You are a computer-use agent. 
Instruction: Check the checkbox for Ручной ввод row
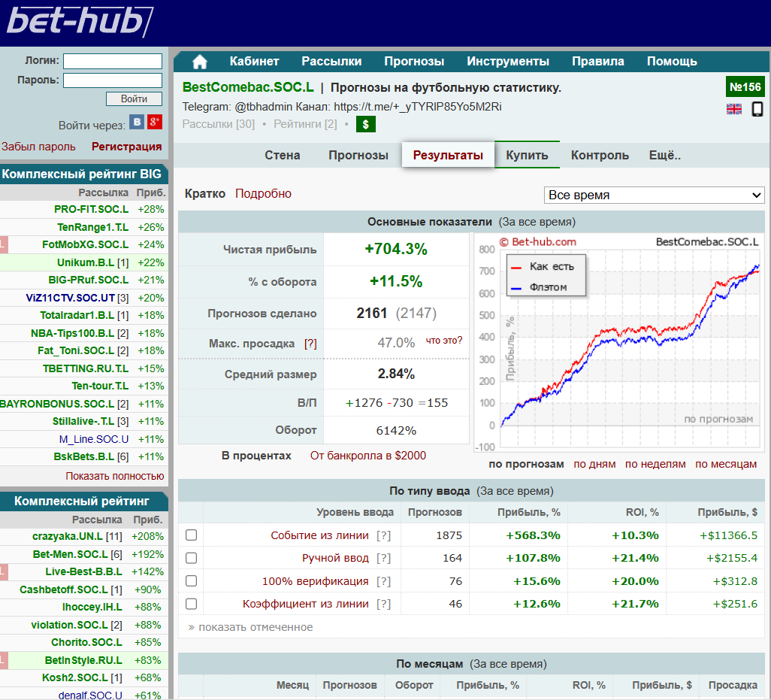point(191,557)
